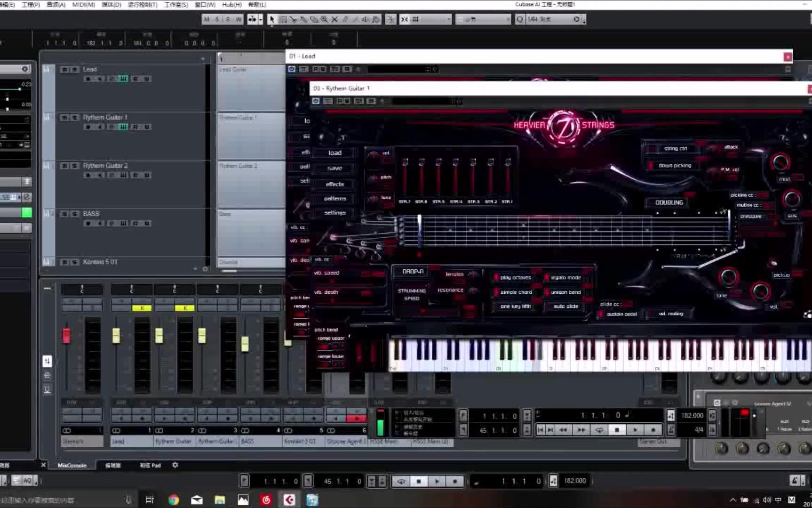Open the quantize preset 1/64 dropdown

pos(549,19)
